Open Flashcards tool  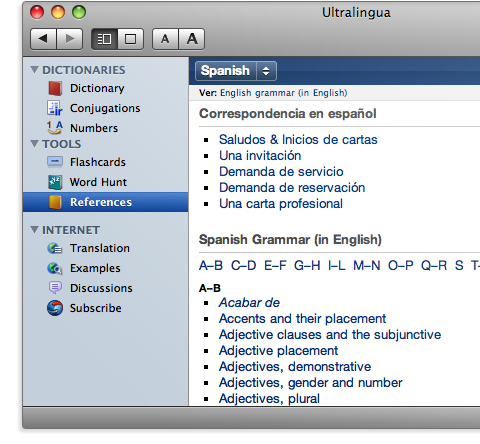[x=98, y=162]
